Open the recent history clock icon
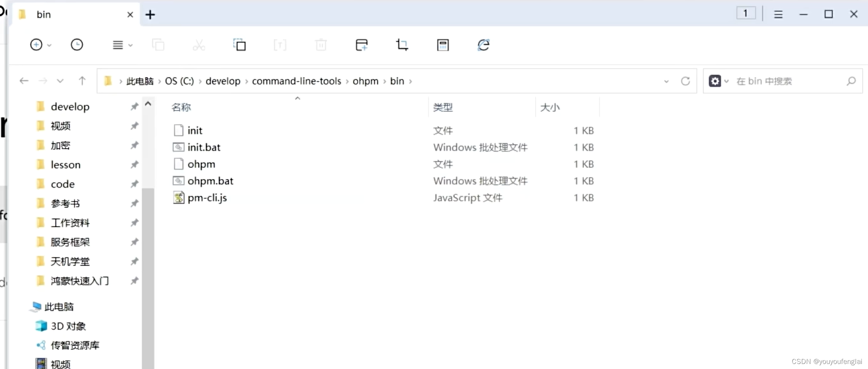This screenshot has height=369, width=868. tap(77, 45)
